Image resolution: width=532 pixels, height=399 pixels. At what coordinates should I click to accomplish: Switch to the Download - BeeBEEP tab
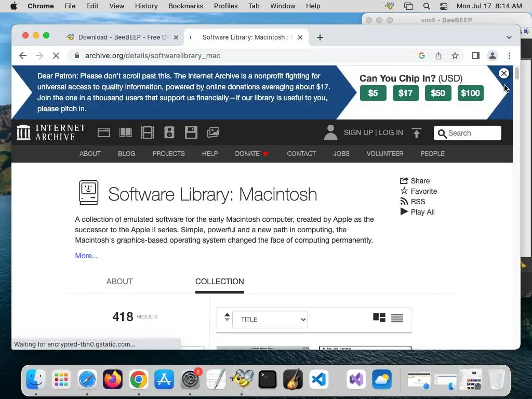(123, 37)
